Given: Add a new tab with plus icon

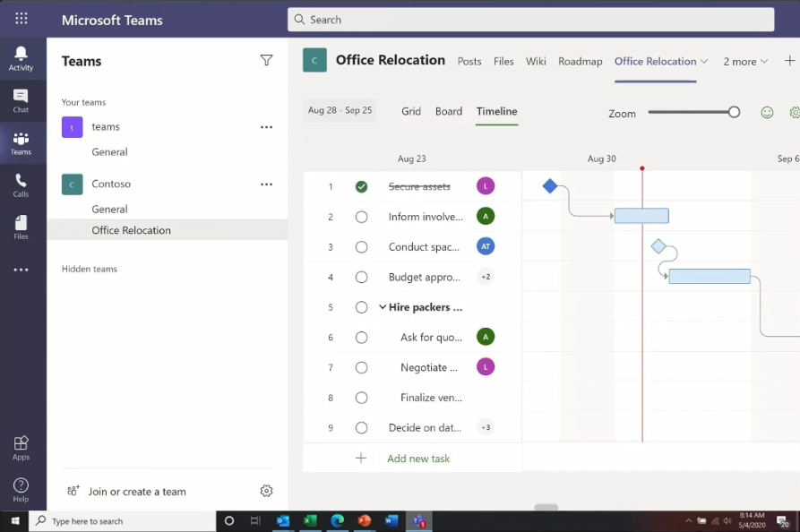Looking at the screenshot, I should (789, 61).
